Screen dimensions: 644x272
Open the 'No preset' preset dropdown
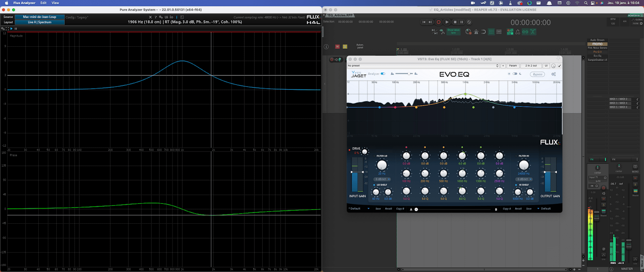click(423, 66)
